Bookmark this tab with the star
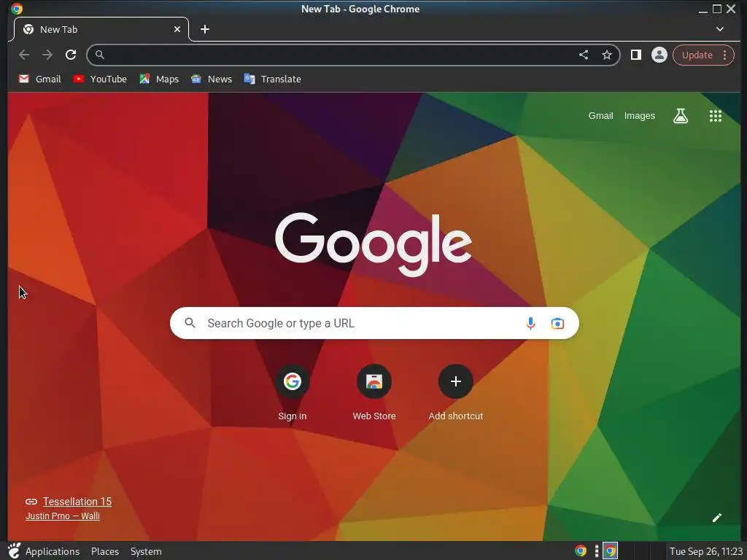747x560 pixels. tap(606, 55)
